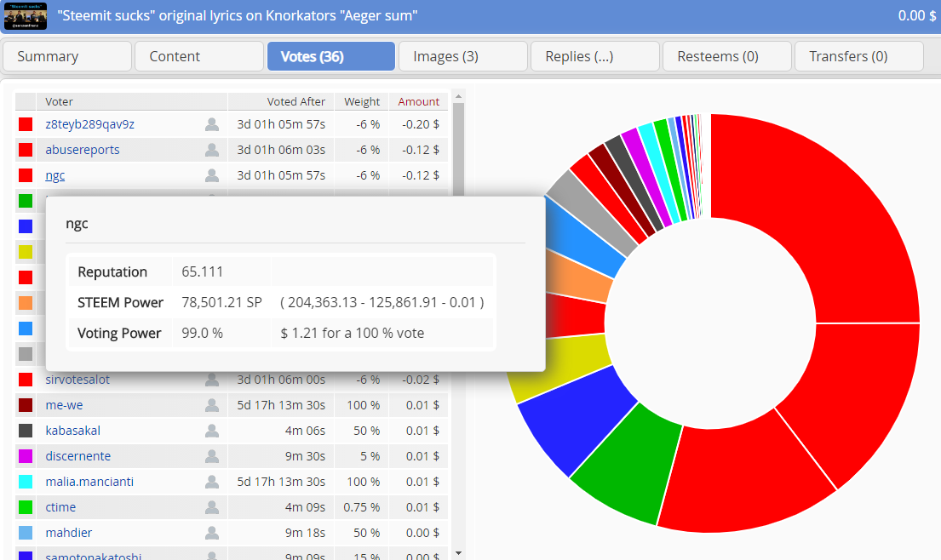Sort by the Amount column header
Screen dimensions: 941x560
[418, 101]
